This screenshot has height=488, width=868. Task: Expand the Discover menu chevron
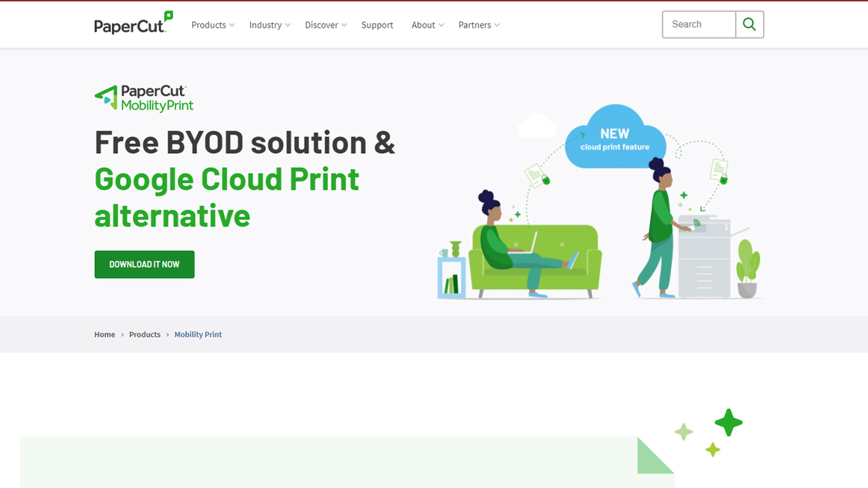point(344,25)
